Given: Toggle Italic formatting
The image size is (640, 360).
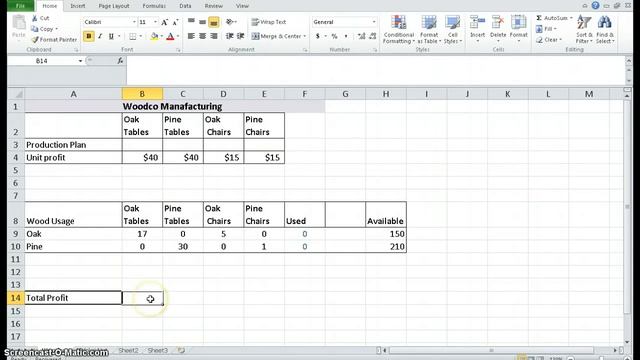Looking at the screenshot, I should coord(100,36).
